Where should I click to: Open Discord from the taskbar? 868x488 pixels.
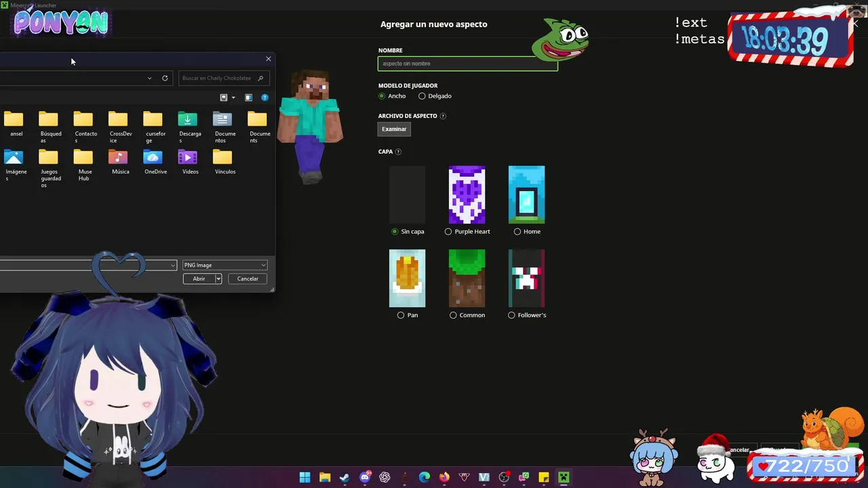(x=365, y=477)
